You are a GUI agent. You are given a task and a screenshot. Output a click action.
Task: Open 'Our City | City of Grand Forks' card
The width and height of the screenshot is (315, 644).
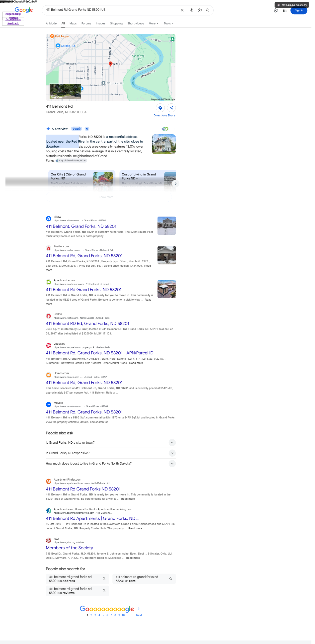pos(82,181)
